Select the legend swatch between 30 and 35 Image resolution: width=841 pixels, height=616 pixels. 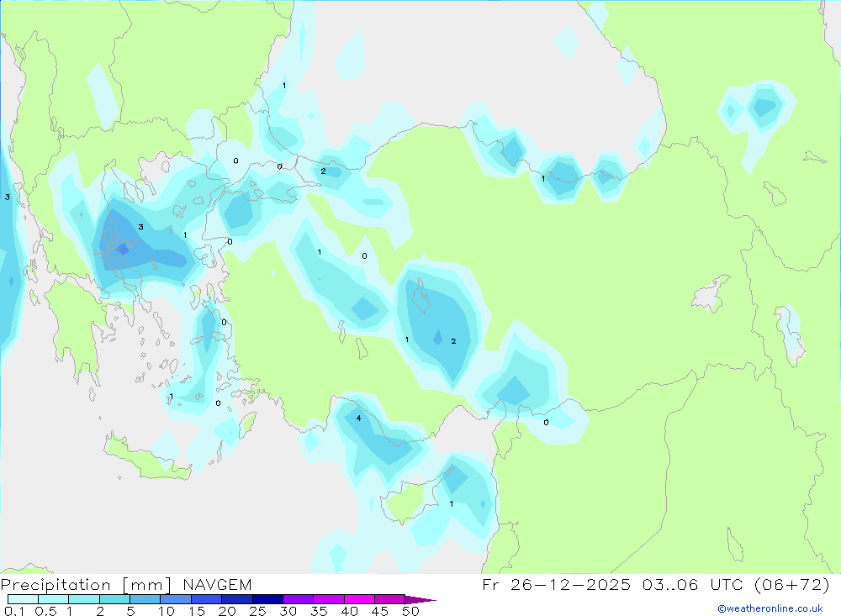(x=299, y=599)
